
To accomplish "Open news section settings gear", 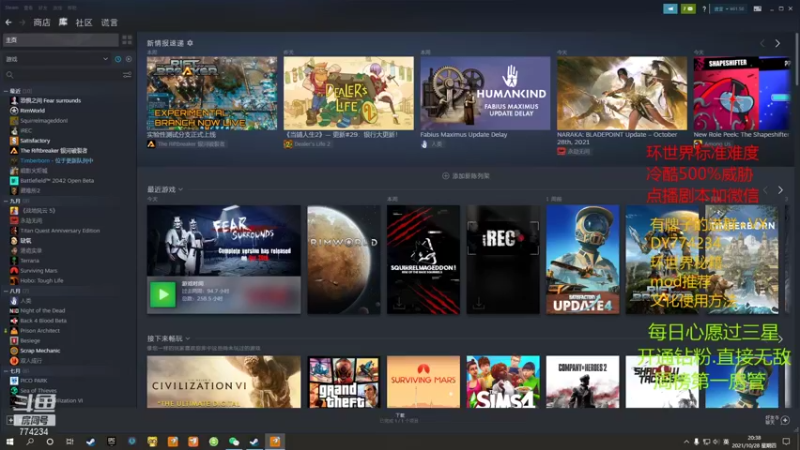I will (190, 43).
